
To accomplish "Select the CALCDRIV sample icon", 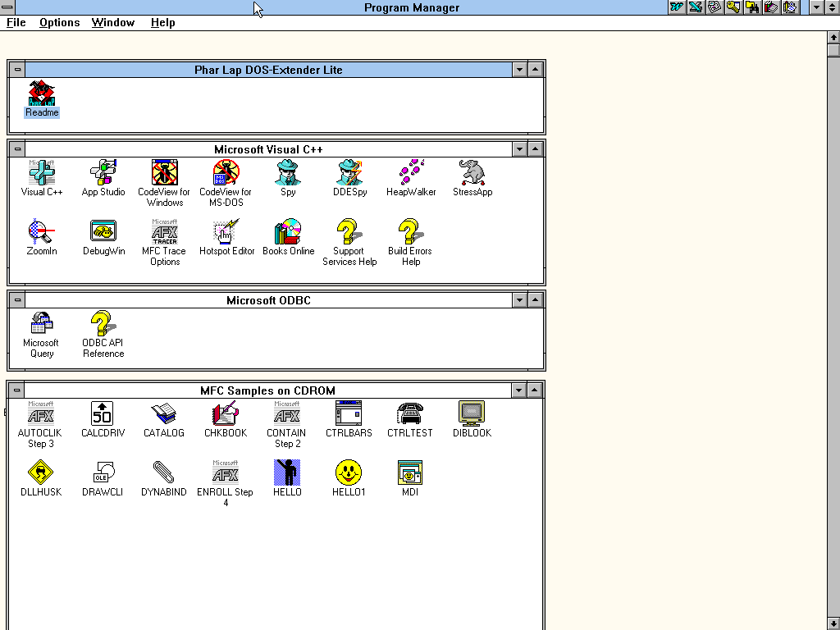I will click(103, 413).
